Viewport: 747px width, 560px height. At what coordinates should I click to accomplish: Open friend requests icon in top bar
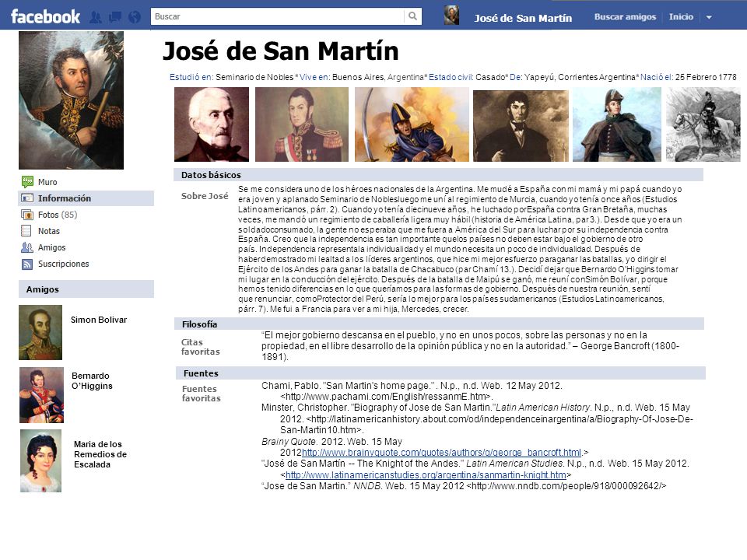(96, 18)
